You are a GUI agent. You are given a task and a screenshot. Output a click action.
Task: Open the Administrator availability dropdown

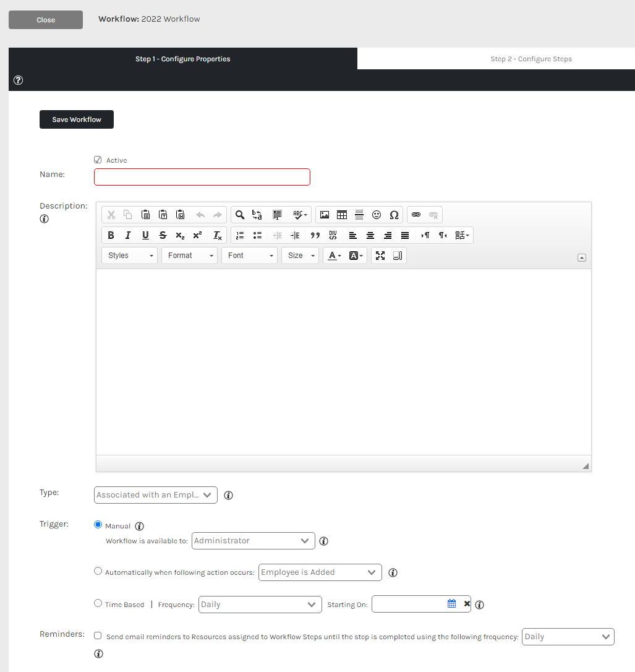click(253, 541)
